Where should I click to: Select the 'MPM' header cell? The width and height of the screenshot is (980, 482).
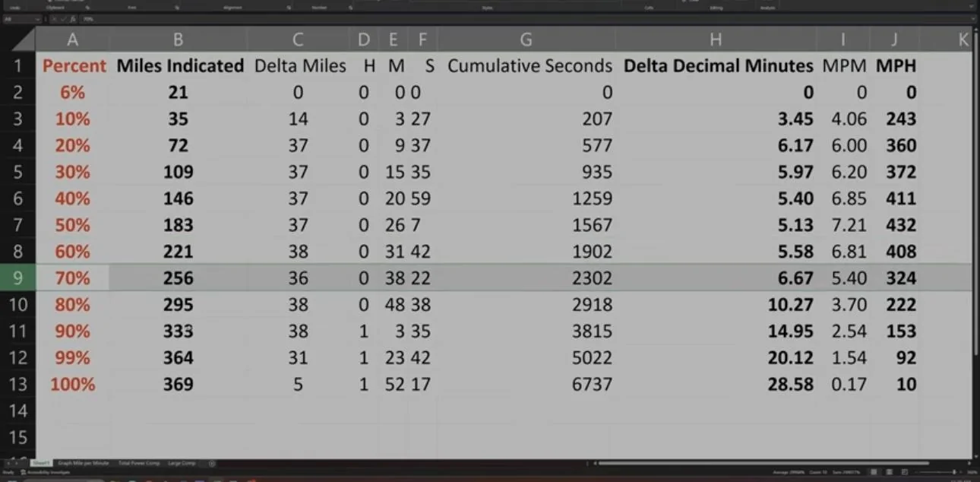pyautogui.click(x=844, y=65)
